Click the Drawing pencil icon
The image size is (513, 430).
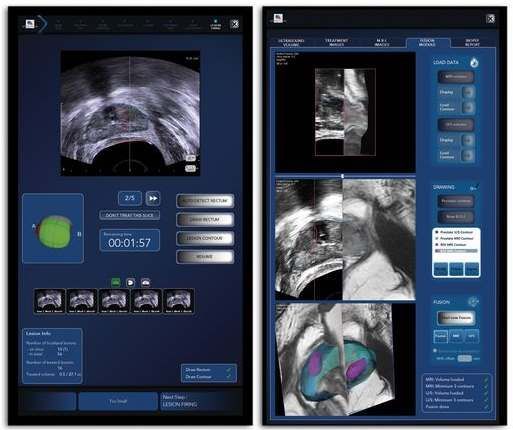(474, 188)
